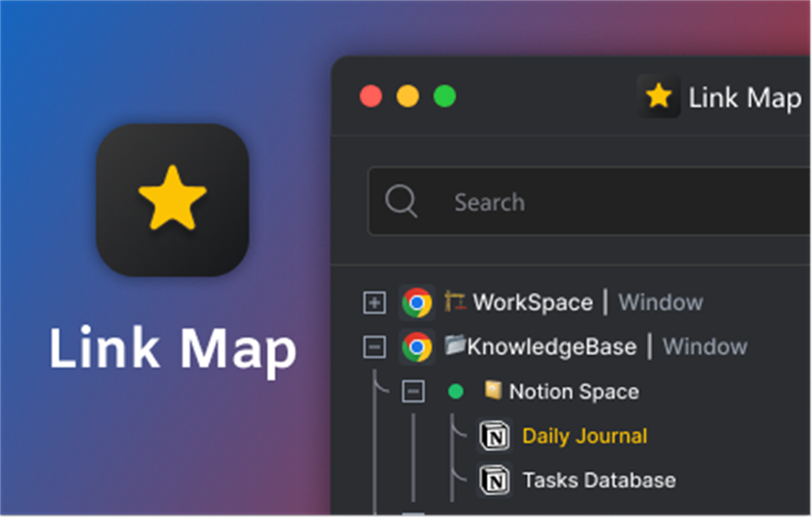Viewport: 812px width, 517px height.
Task: Click the Search input field
Action: click(589, 202)
